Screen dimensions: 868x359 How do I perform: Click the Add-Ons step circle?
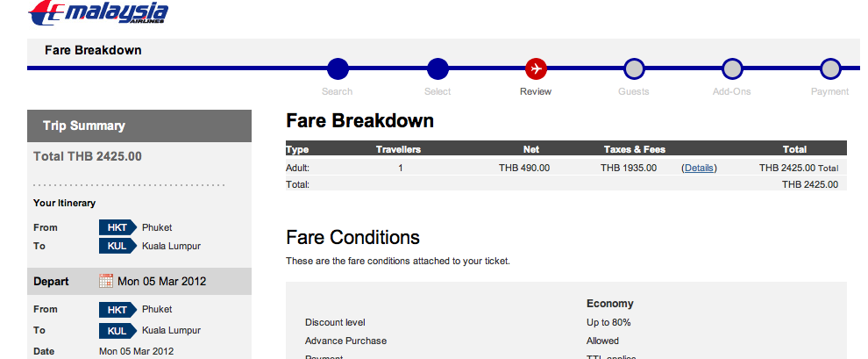[732, 68]
